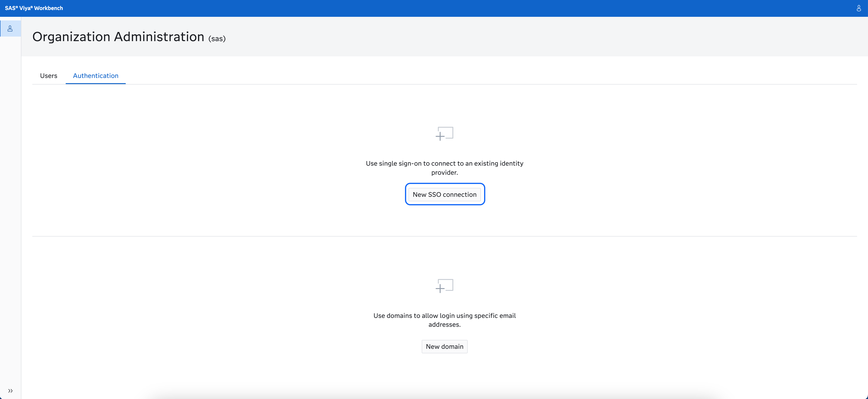Click the New SSO connection button
868x399 pixels.
444,194
